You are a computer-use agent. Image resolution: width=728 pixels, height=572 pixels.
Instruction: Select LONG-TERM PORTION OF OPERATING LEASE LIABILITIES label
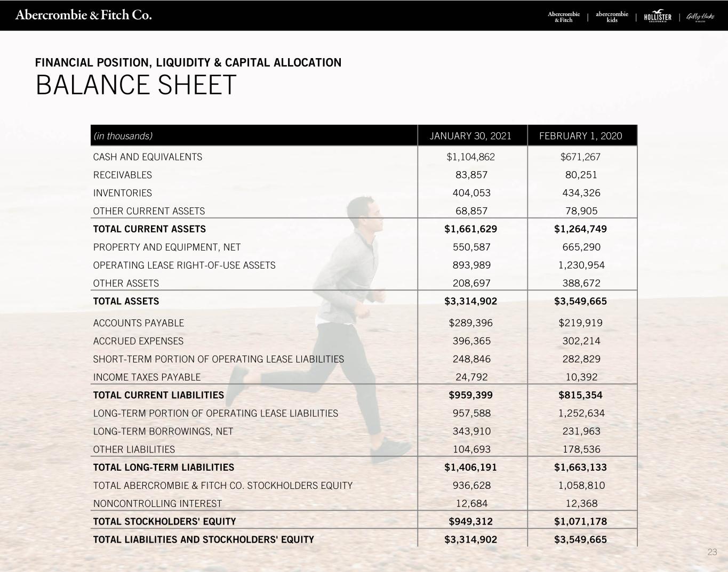click(x=215, y=414)
